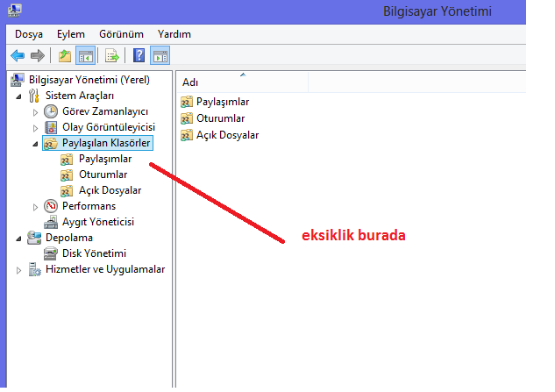Click the Performans gauge icon
Screen dimensions: 555x392
pos(51,206)
